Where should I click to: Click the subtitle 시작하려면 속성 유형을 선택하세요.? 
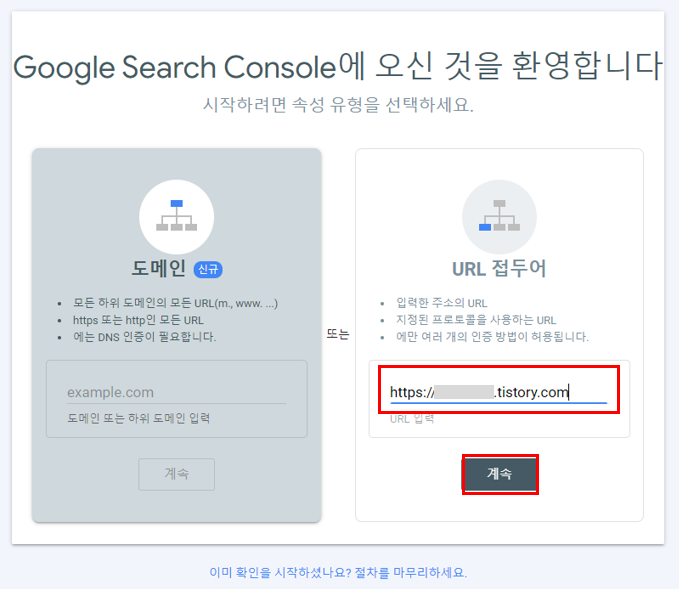tap(339, 104)
